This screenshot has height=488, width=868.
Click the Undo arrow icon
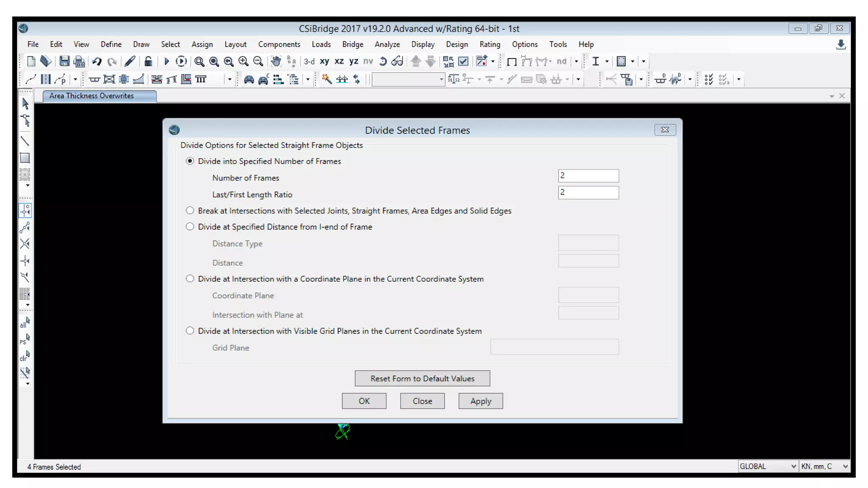click(97, 61)
